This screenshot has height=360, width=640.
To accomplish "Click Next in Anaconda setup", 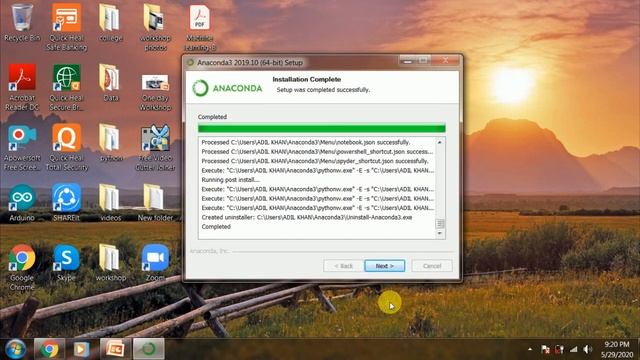I will (x=384, y=266).
